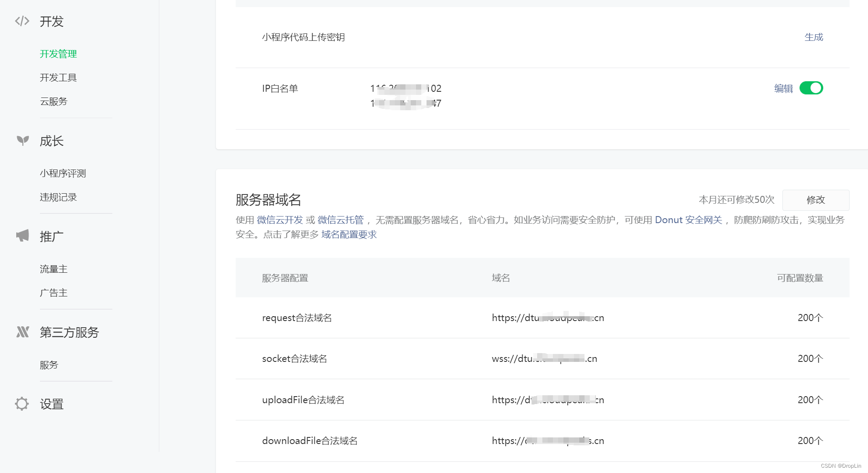Image resolution: width=868 pixels, height=473 pixels.
Task: Click the wss socket domain URL
Action: (x=545, y=359)
